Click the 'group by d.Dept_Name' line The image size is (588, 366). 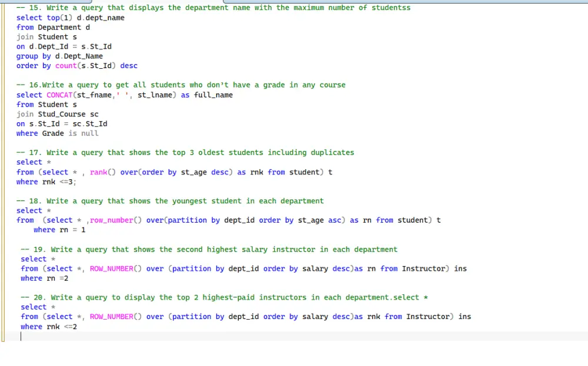pyautogui.click(x=59, y=56)
